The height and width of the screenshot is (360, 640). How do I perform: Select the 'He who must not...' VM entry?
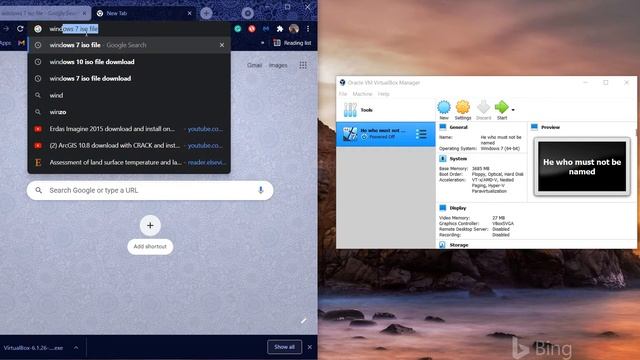(385, 134)
